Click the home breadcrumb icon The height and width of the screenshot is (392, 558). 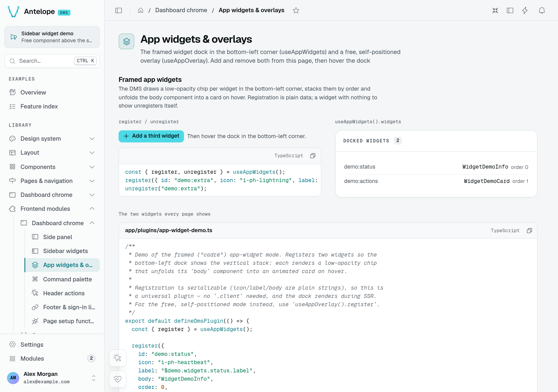(140, 10)
